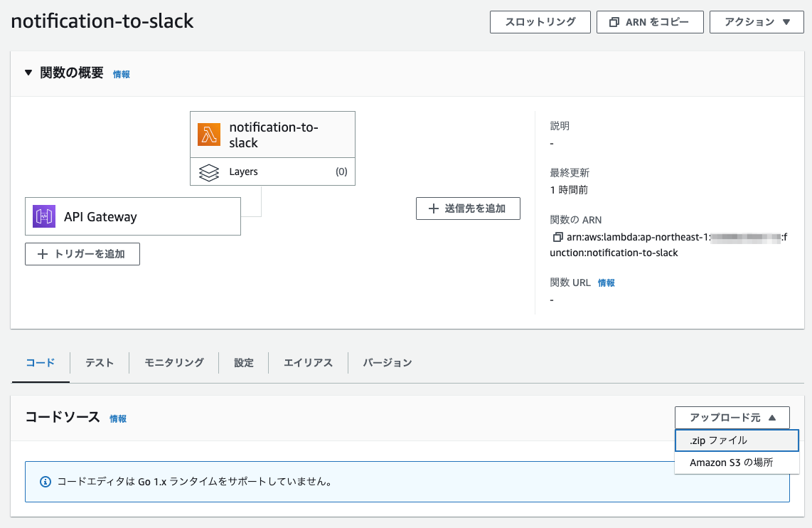Click the スロットリング button
Viewport: 812px width, 528px height.
tap(540, 22)
